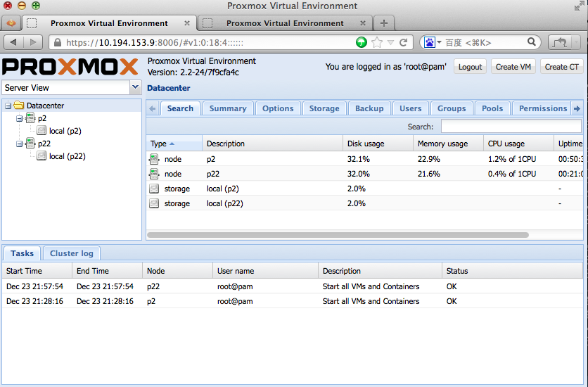
Task: Click the fullscreen arrows icon in title bar
Action: (579, 6)
